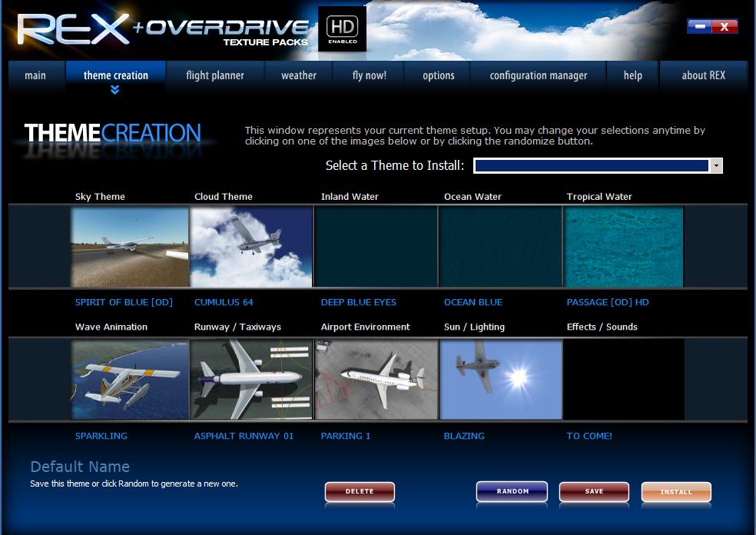Click the Default Name theme title
This screenshot has height=535, width=756.
pos(80,467)
